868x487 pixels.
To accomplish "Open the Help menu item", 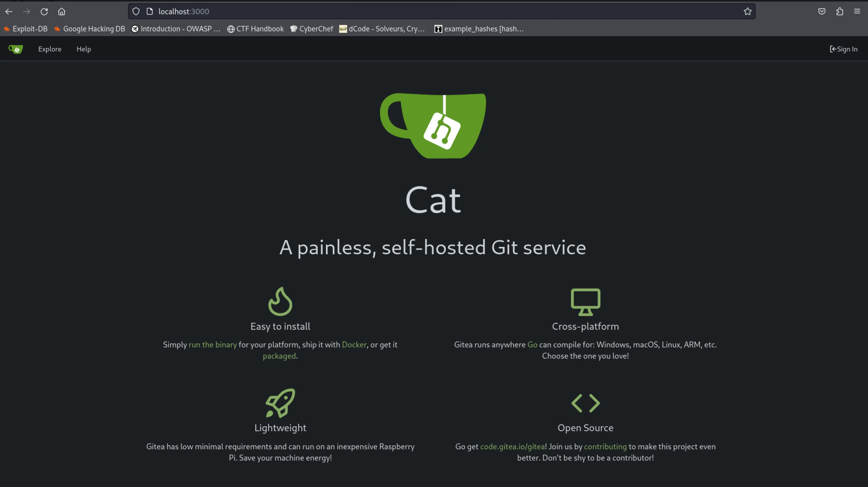I will click(x=84, y=49).
